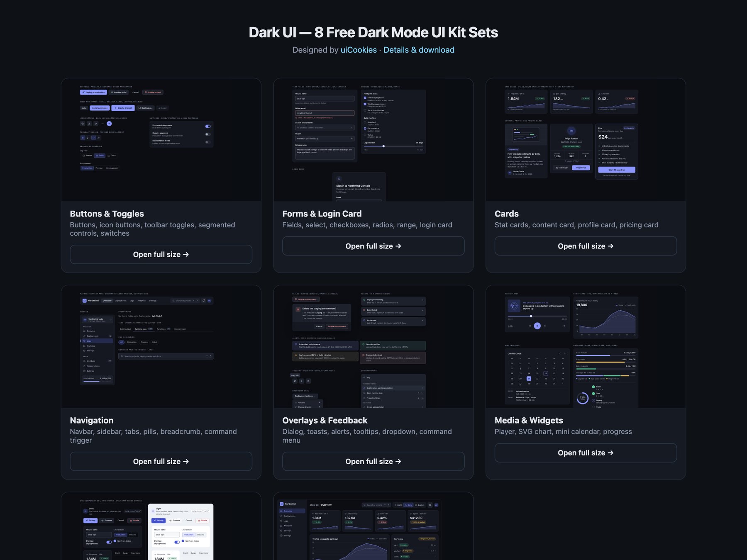This screenshot has height=560, width=747.
Task: Toggle the Preview deployments switch
Action: (x=208, y=126)
